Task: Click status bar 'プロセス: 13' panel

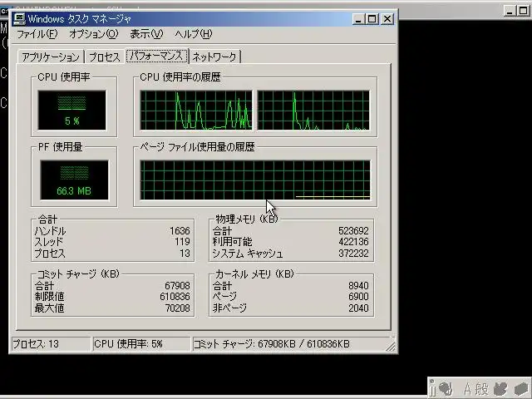Action: (51, 344)
